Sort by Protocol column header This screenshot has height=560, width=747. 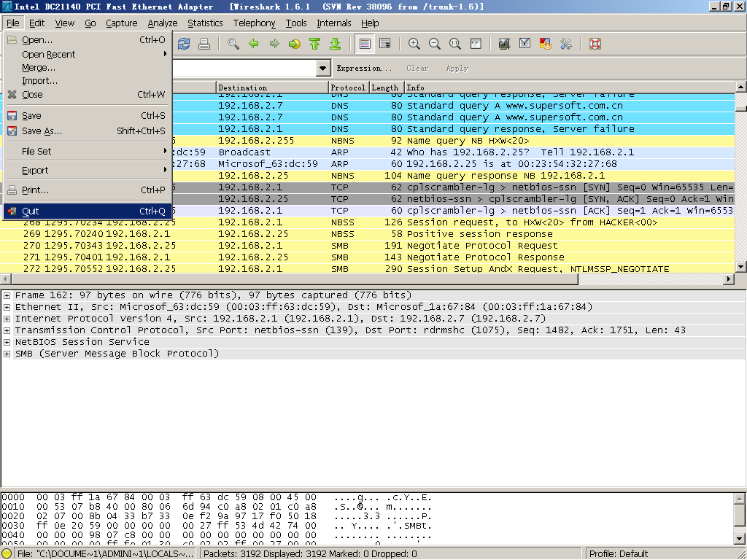tap(349, 87)
